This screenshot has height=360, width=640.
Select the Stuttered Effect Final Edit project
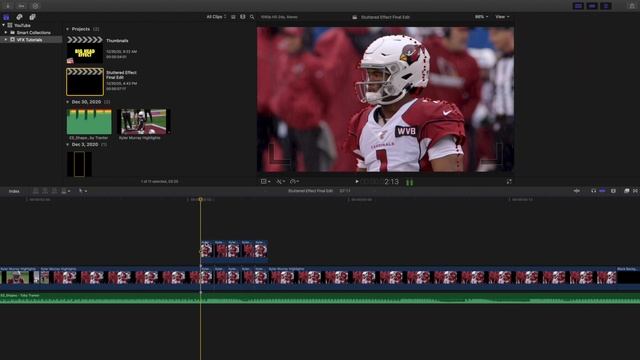tap(85, 82)
